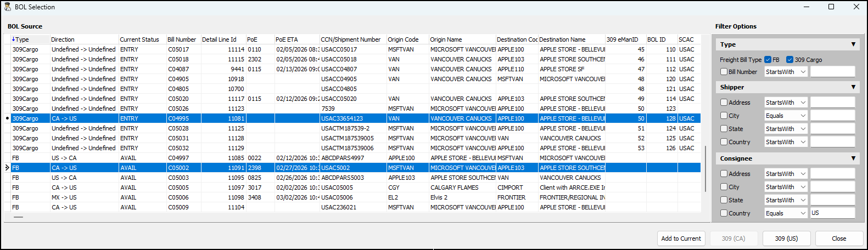Collapse the Consignee filter section arrow
This screenshot has height=250, width=868.
[853, 158]
